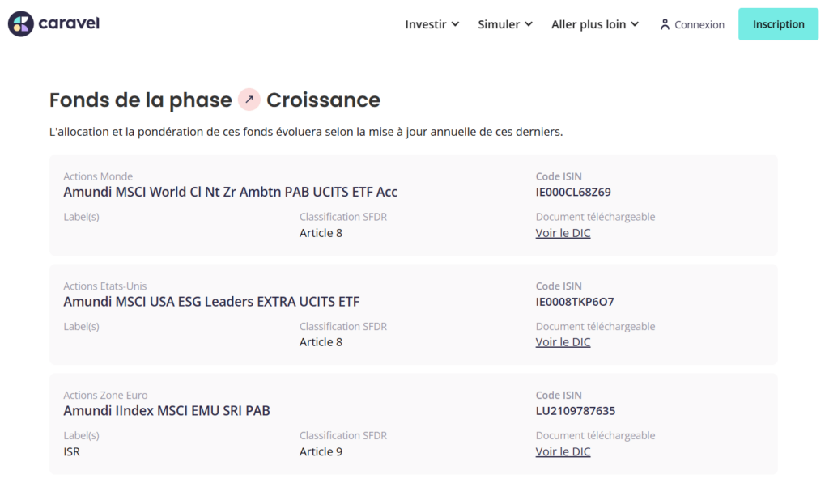Screen dimensions: 829x504
Task: Open the Investir menu
Action: click(432, 24)
